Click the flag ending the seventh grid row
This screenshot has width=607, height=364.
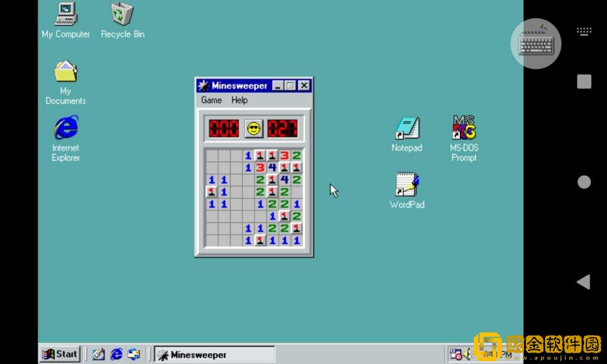pyautogui.click(x=297, y=228)
